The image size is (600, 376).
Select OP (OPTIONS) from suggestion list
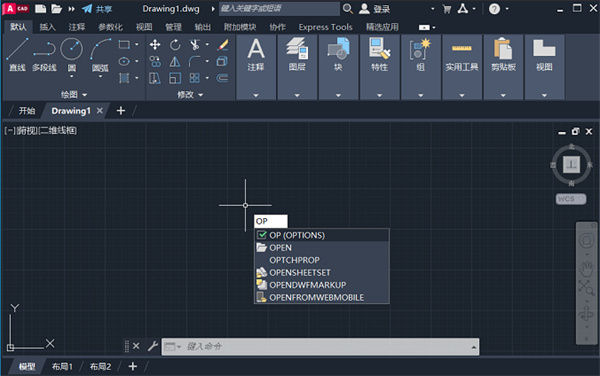point(322,235)
